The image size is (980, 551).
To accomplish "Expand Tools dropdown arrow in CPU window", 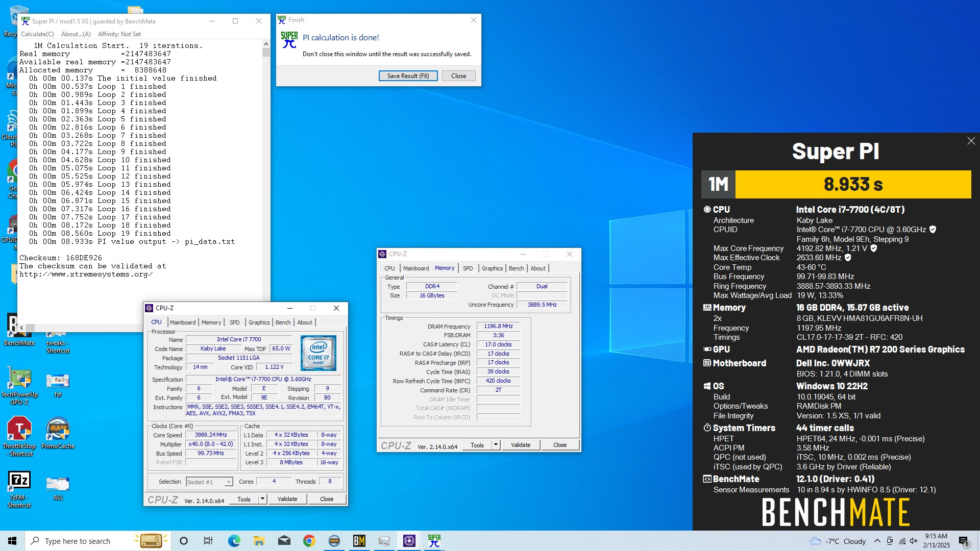I will pos(262,499).
